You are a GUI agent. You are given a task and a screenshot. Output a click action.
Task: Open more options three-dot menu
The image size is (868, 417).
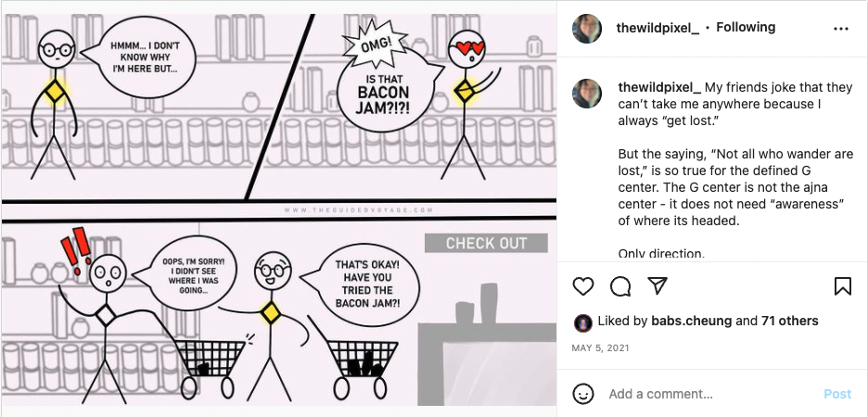841,29
